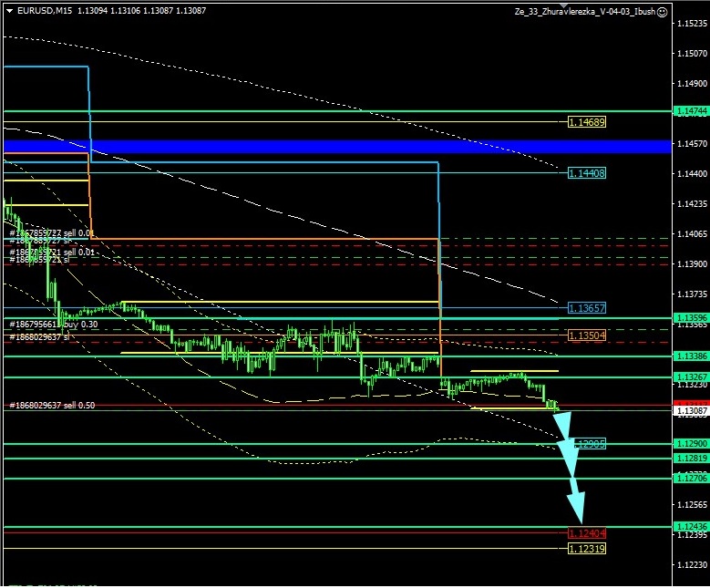Select the yellow 1.14689 price label
This screenshot has height=588, width=710.
click(586, 121)
